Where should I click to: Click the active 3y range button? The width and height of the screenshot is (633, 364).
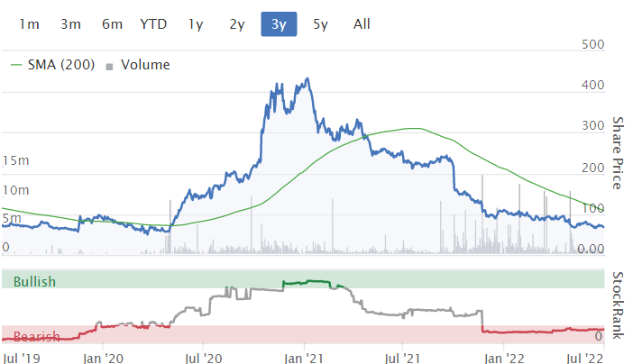click(x=279, y=24)
